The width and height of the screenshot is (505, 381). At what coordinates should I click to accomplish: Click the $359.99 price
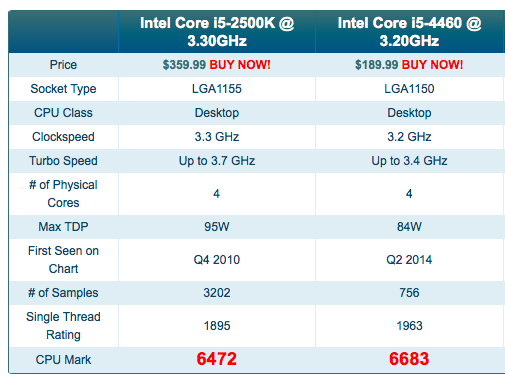point(184,65)
